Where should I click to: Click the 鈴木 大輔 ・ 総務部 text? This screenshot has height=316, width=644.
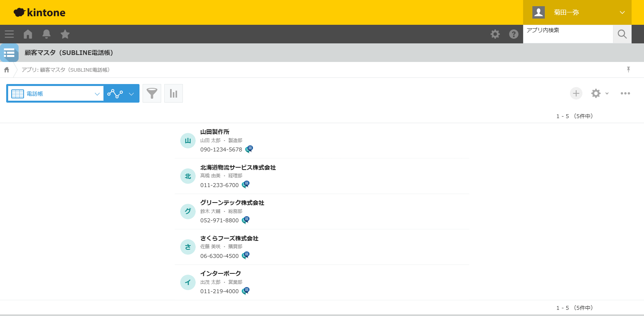point(221,211)
